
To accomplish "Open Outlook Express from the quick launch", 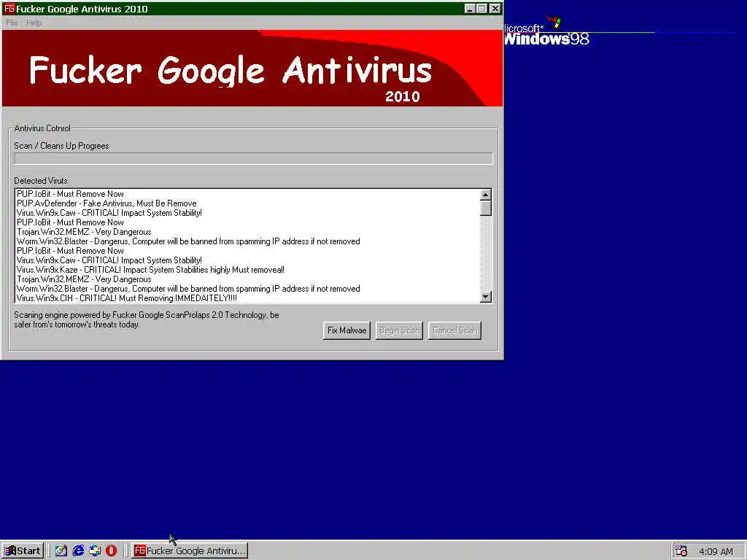I will (95, 551).
